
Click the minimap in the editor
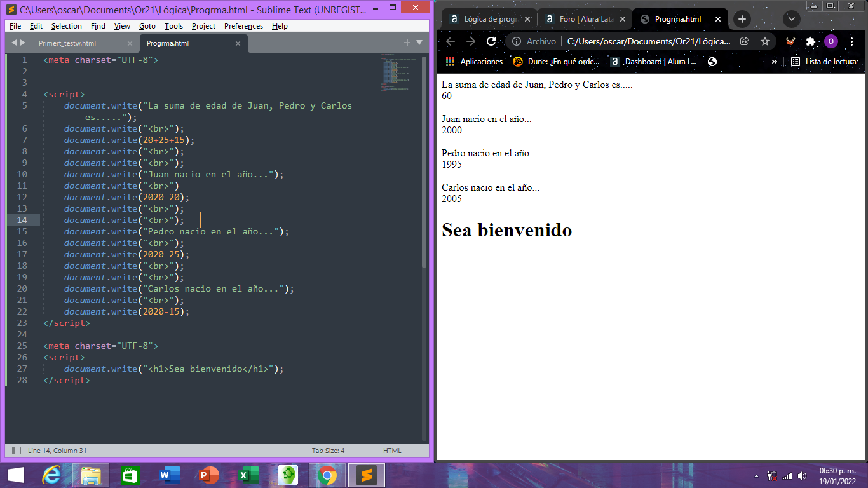[399, 74]
